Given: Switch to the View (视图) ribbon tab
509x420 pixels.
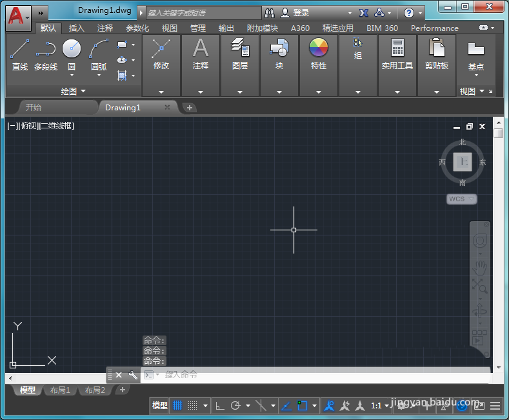Looking at the screenshot, I should 170,28.
